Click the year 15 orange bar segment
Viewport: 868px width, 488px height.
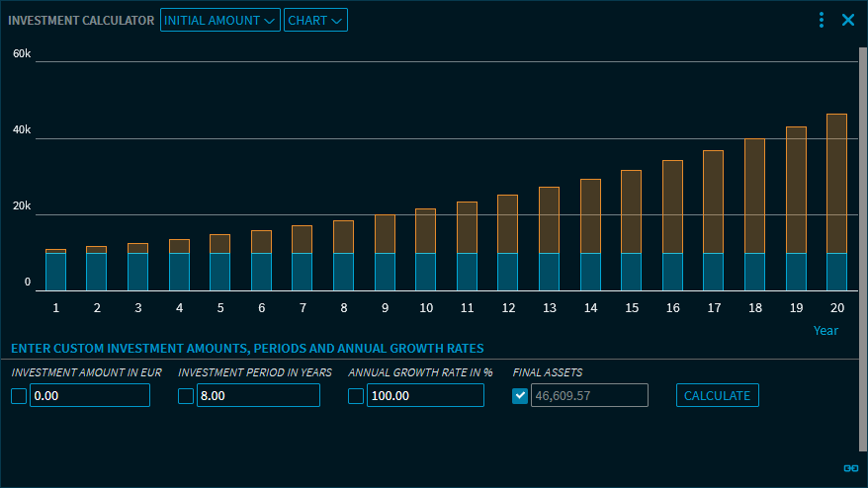(631, 211)
